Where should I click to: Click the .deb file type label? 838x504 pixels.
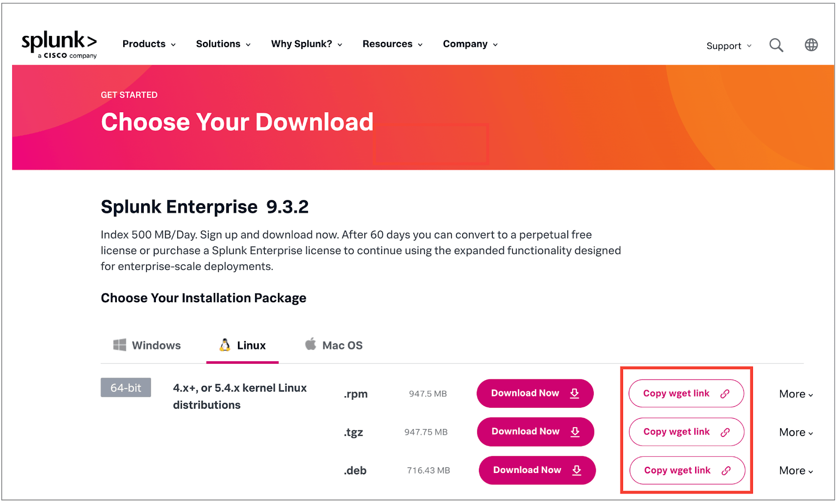[x=355, y=471]
